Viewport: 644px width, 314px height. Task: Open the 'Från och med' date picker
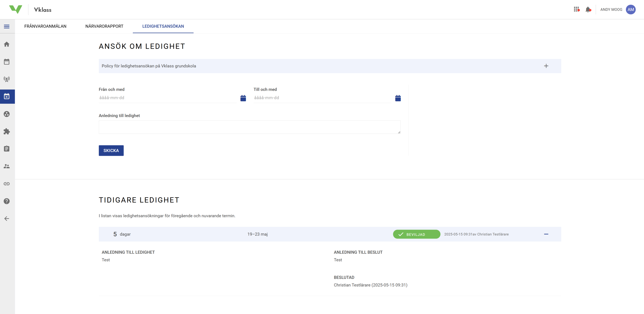click(x=243, y=98)
